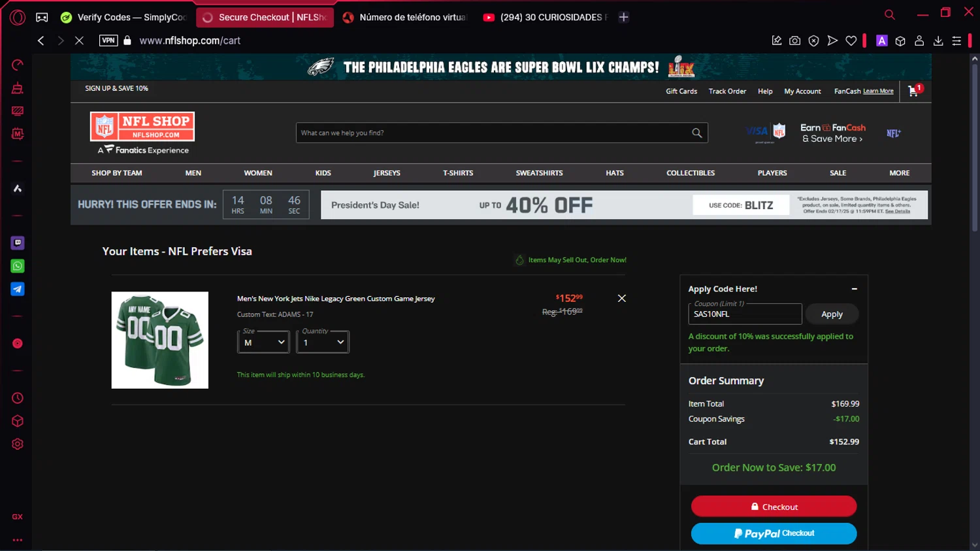Open the shopping cart icon
The width and height of the screenshot is (980, 551).
point(913,91)
